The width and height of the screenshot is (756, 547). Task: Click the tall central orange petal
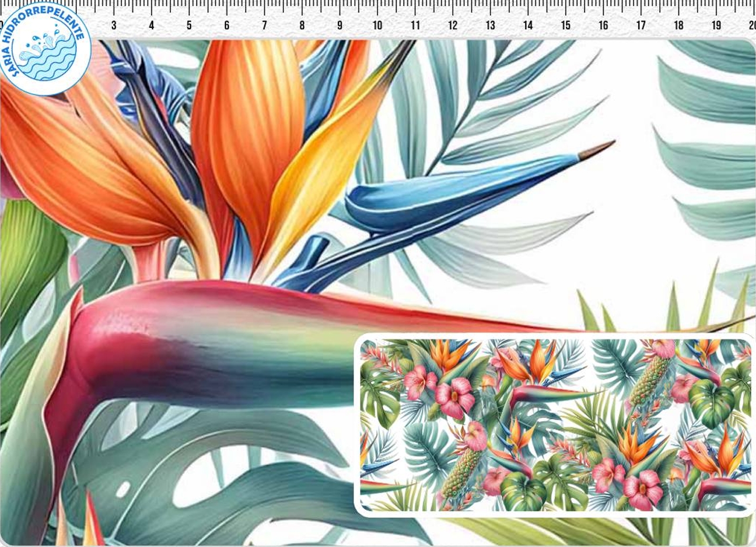coord(248,134)
